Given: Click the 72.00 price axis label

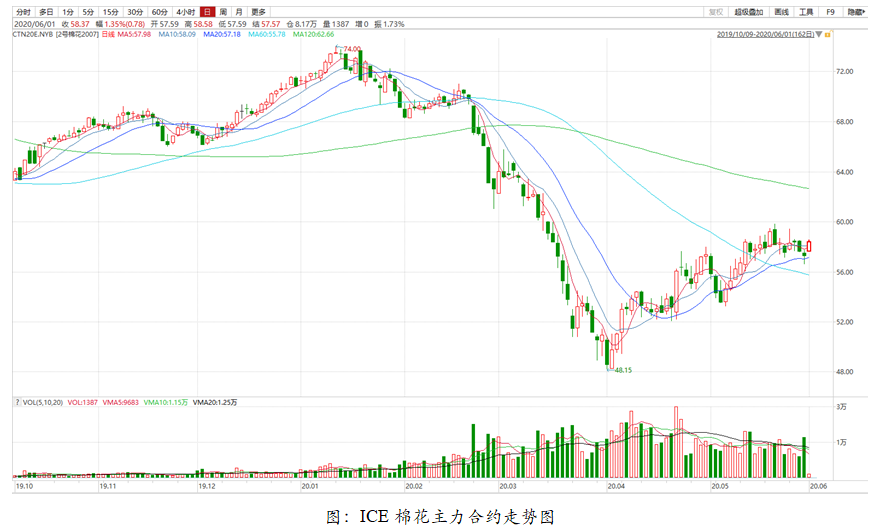Looking at the screenshot, I should pyautogui.click(x=845, y=72).
